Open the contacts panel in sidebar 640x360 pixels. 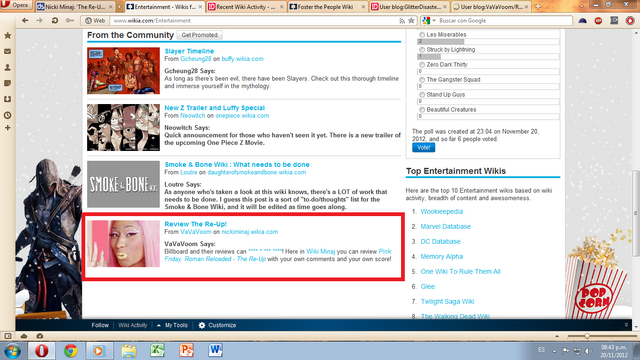coord(7,67)
